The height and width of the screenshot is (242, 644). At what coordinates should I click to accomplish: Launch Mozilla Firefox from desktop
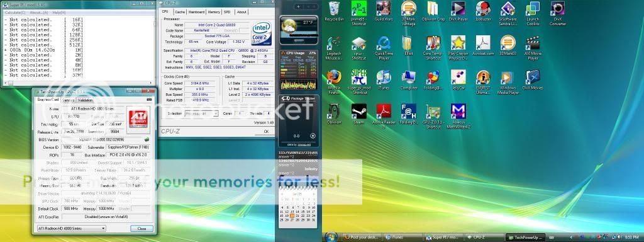point(334,83)
